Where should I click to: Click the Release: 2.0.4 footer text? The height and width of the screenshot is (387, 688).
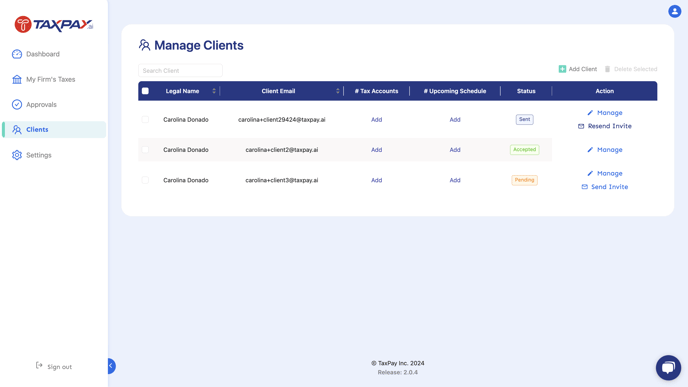(x=398, y=373)
